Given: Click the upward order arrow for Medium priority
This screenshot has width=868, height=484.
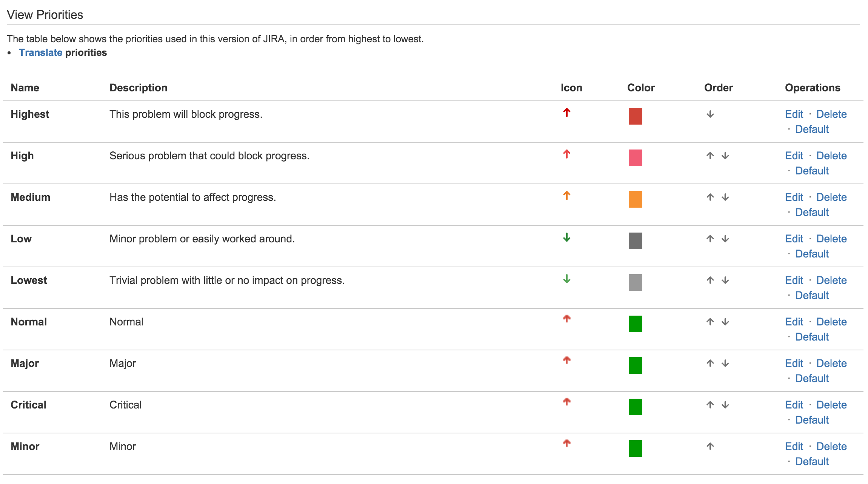Looking at the screenshot, I should coord(710,197).
